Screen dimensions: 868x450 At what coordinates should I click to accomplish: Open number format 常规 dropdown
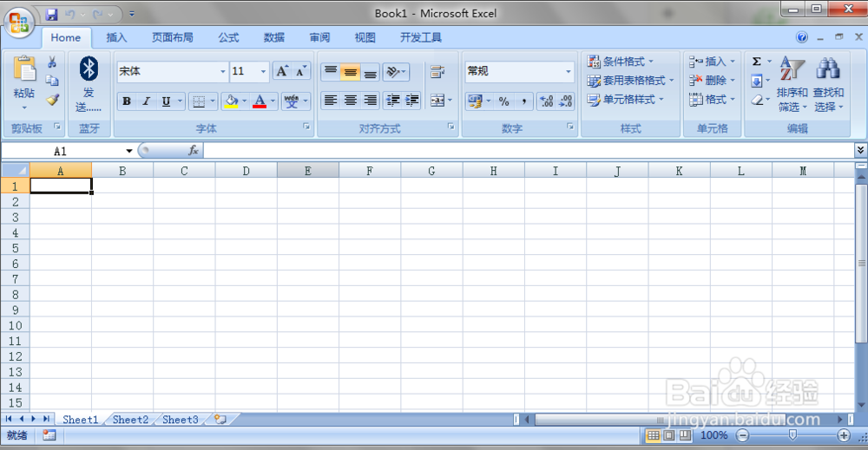(x=568, y=72)
